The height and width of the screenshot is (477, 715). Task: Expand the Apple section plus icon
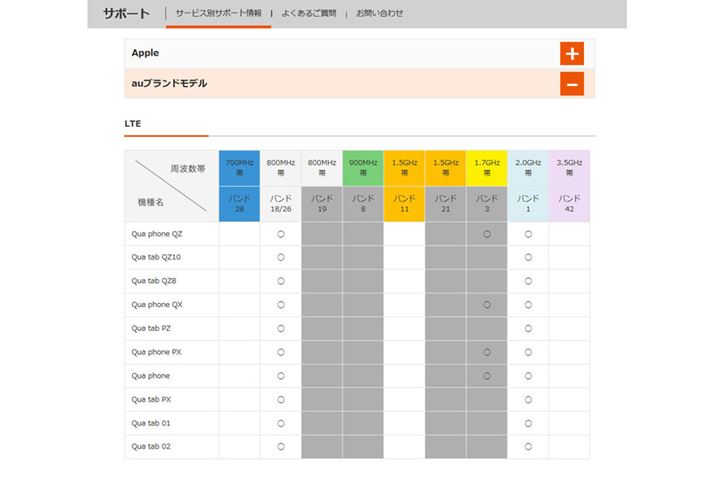pyautogui.click(x=571, y=54)
